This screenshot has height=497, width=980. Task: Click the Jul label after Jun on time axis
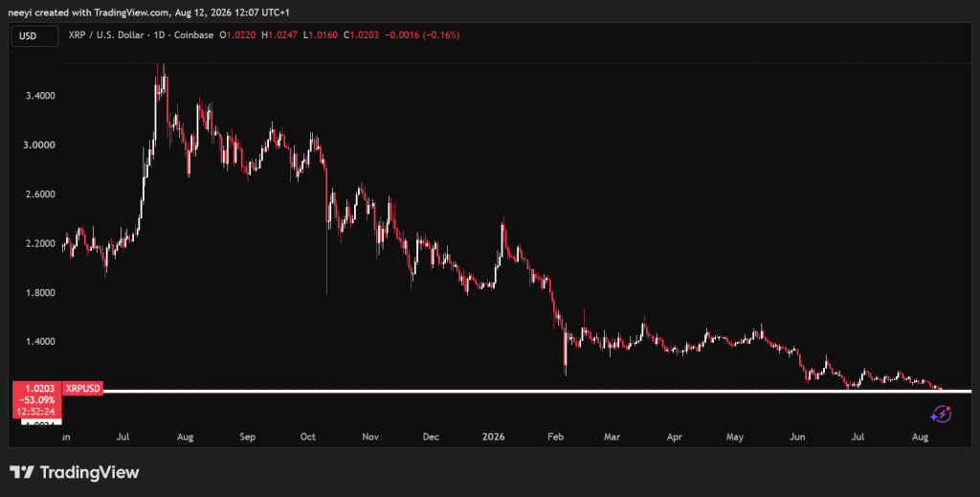click(x=122, y=437)
